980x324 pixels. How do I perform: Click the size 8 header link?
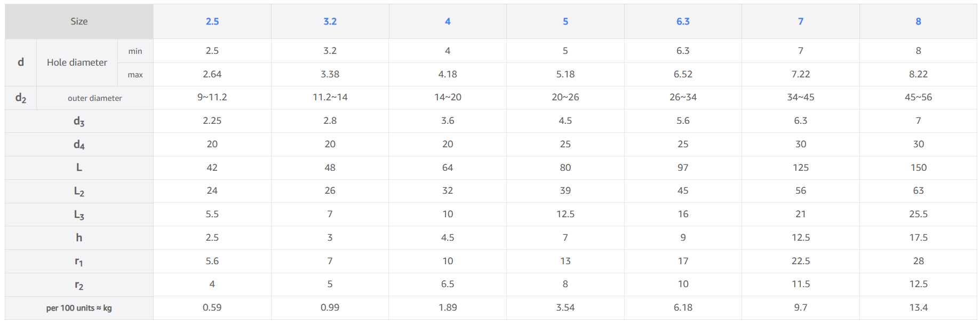pyautogui.click(x=918, y=21)
